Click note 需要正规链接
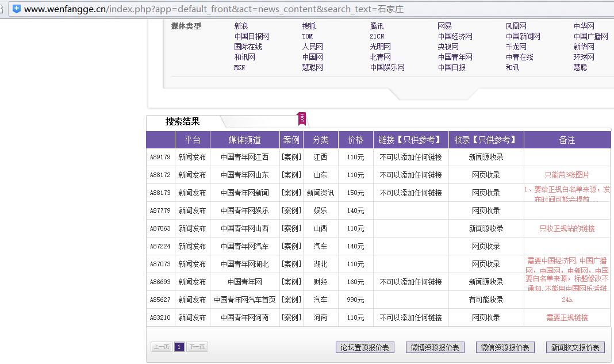This screenshot has width=614, height=364. 567,317
